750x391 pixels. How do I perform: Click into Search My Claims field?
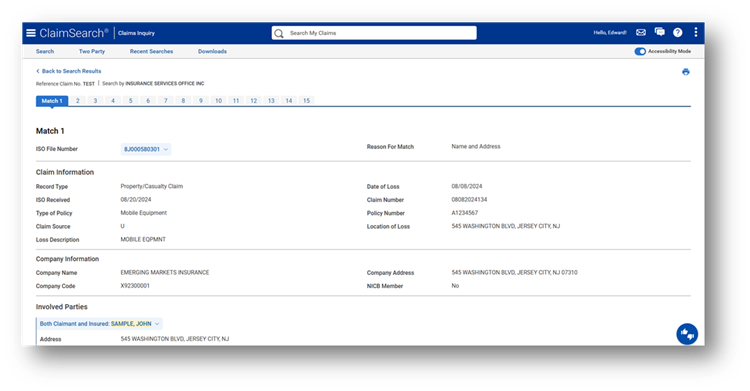click(x=374, y=33)
